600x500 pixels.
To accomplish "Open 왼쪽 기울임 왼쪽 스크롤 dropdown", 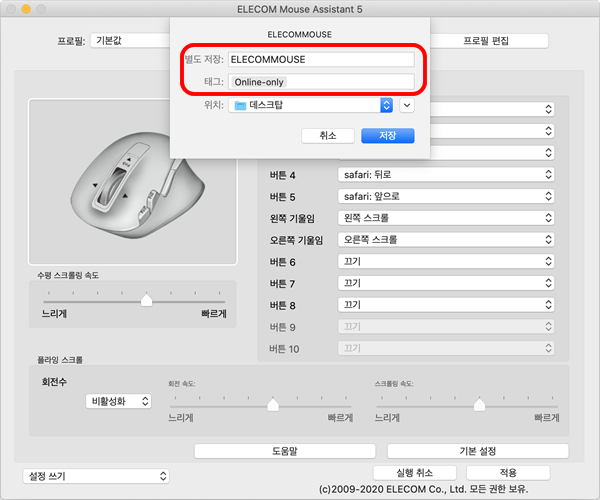I will tap(446, 218).
